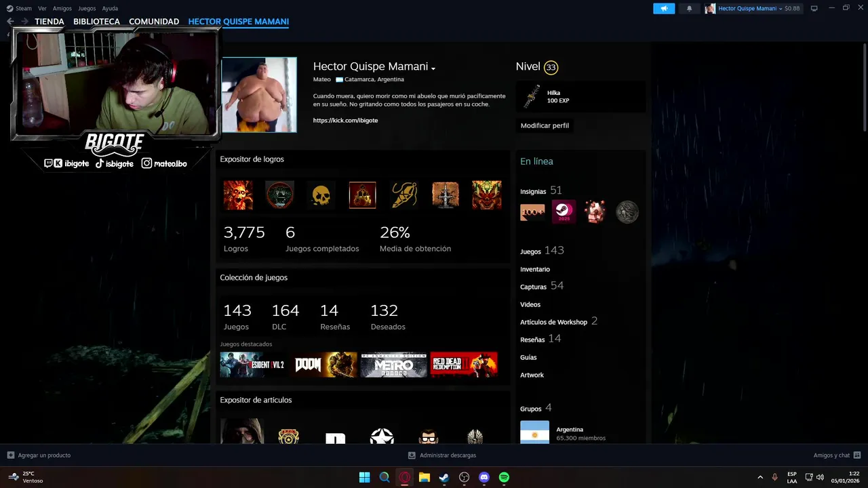Expand the profile name dropdown arrow
Viewport: 868px width, 488px height.
click(433, 68)
